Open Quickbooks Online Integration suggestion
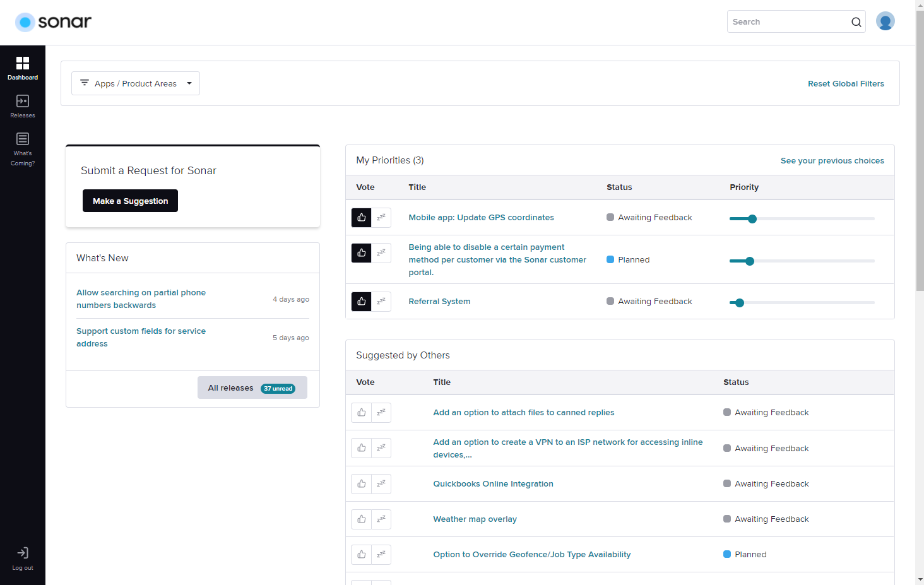This screenshot has width=924, height=585. click(x=493, y=483)
